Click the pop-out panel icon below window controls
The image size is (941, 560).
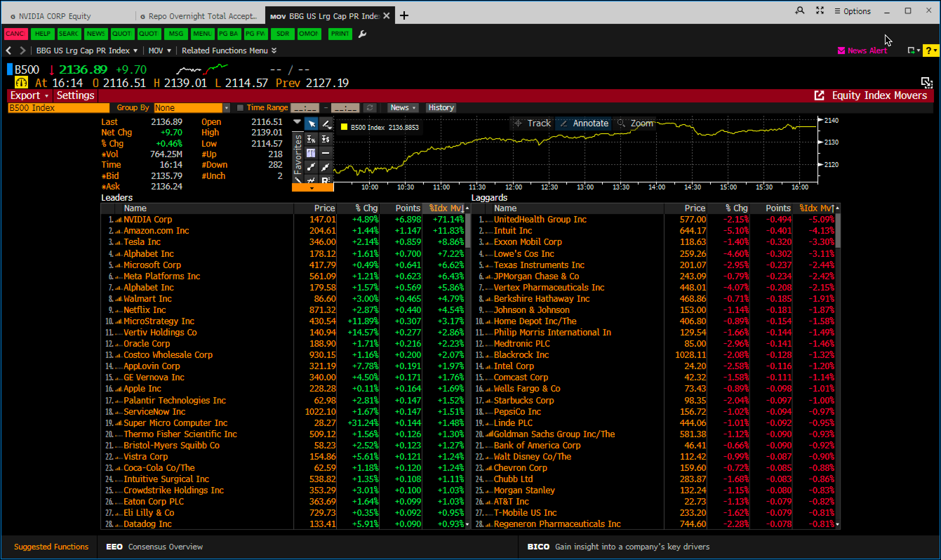(x=927, y=82)
